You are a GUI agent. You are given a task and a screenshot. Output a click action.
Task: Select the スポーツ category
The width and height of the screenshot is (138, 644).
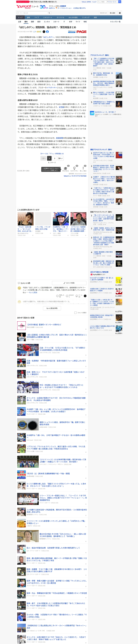click(x=56, y=22)
